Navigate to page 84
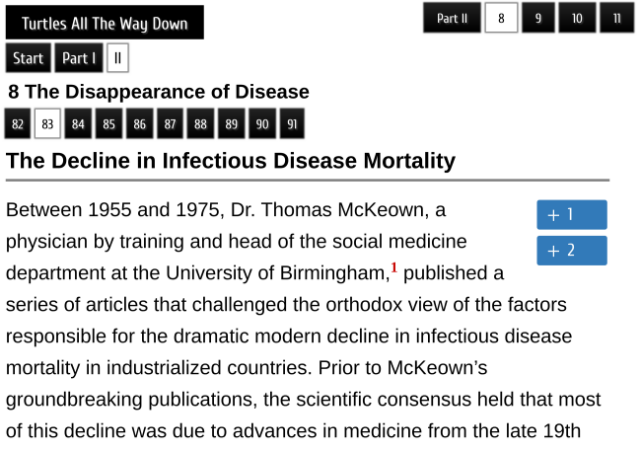The height and width of the screenshot is (450, 640). point(78,124)
